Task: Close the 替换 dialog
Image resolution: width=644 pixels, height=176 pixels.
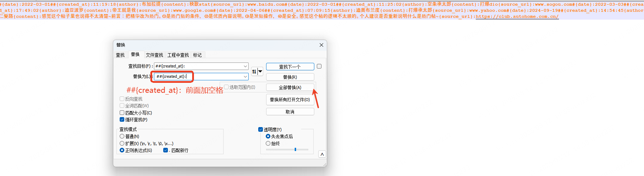Action: (x=321, y=45)
